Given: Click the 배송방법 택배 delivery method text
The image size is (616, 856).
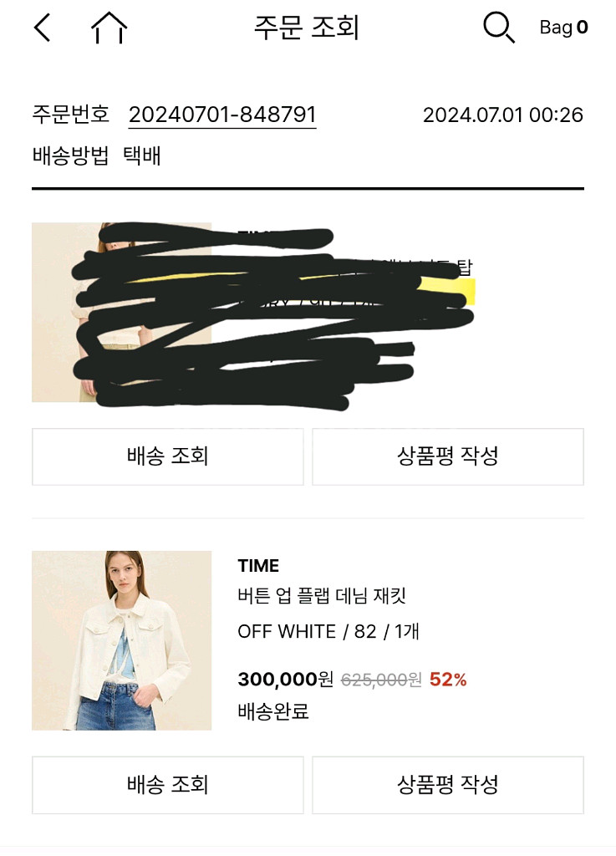Looking at the screenshot, I should click(96, 156).
